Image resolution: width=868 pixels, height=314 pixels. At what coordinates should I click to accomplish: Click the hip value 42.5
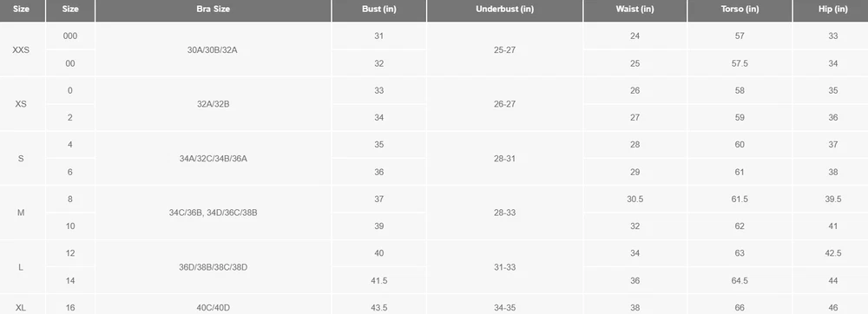[832, 253]
